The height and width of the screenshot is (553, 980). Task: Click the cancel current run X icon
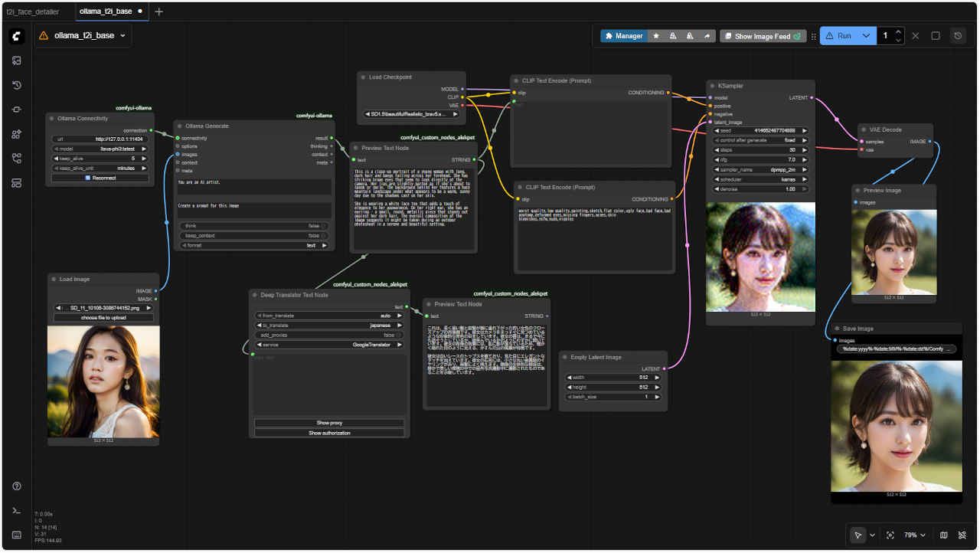[x=916, y=36]
